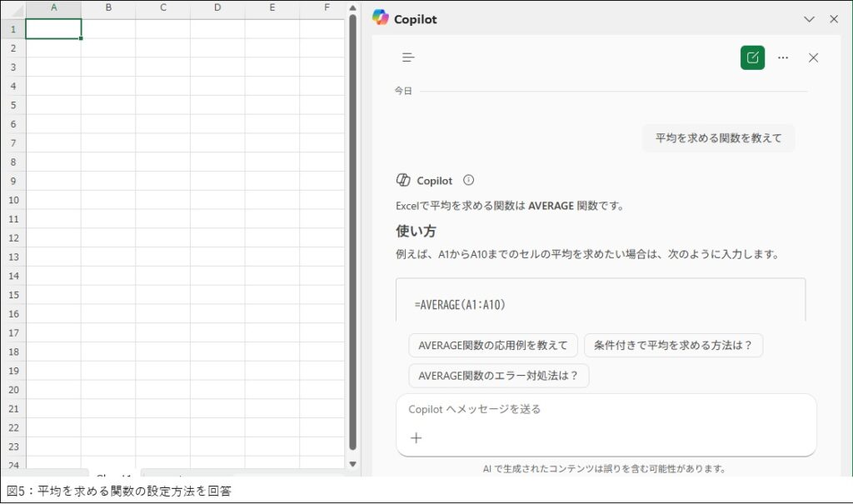
Task: Click the vertical scrollbar down arrow
Action: (352, 463)
